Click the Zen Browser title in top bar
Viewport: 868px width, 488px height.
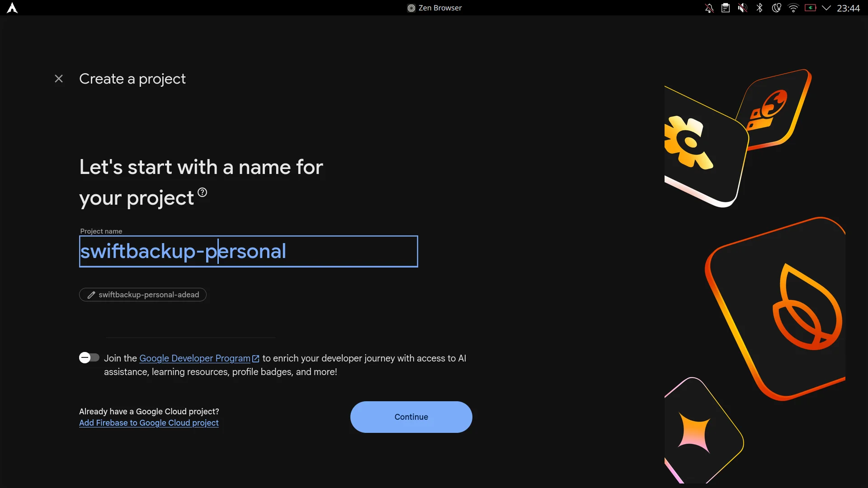tap(434, 8)
